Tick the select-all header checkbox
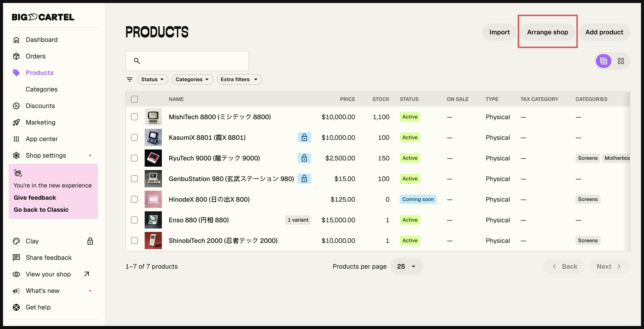This screenshot has height=329, width=644. pos(134,99)
